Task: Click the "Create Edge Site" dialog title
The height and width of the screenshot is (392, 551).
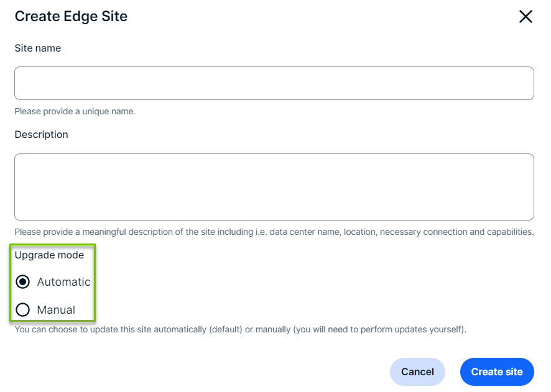Action: [71, 17]
